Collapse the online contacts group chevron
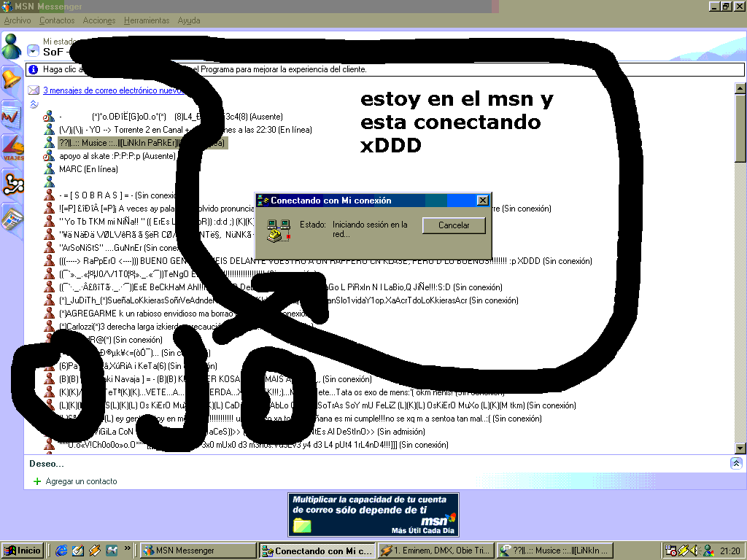Screen dimensions: 747x560 [34, 104]
